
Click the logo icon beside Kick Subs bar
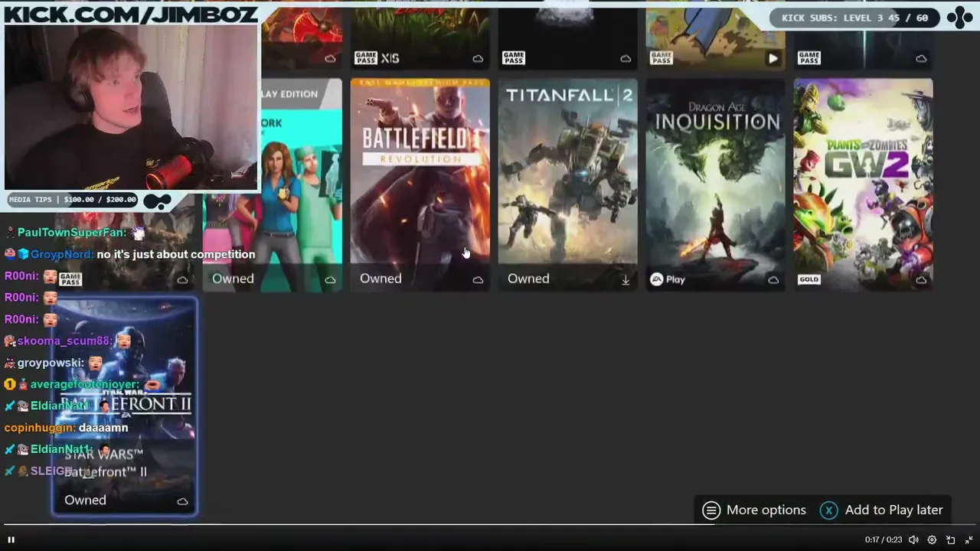[960, 18]
